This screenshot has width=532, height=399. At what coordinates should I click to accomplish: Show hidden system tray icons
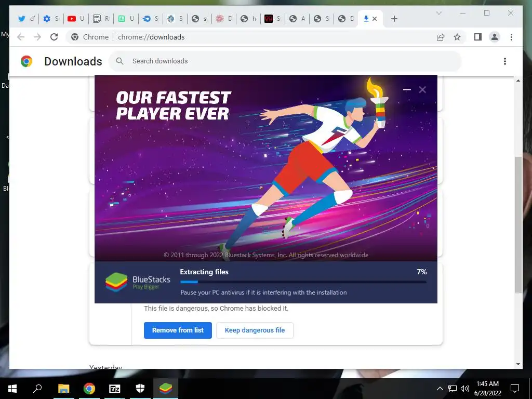point(440,389)
